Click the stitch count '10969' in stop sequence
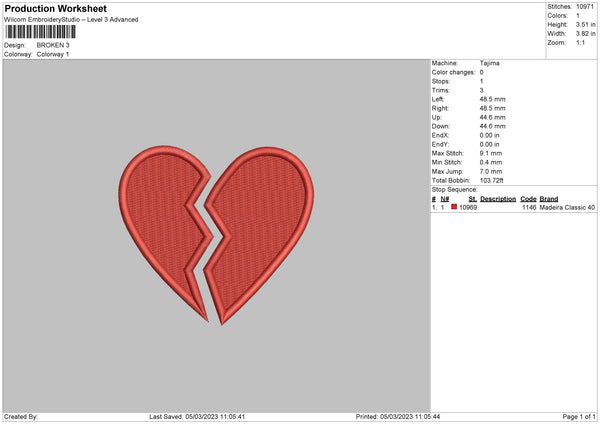 468,207
